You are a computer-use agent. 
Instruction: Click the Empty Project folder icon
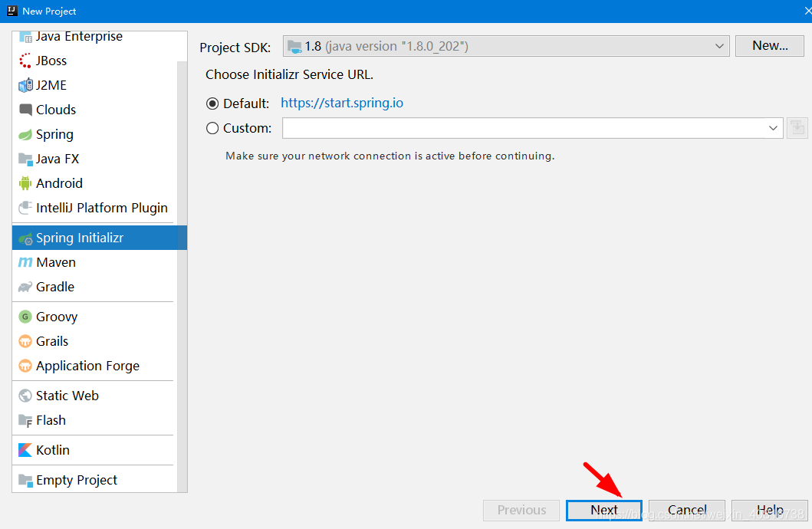point(25,480)
